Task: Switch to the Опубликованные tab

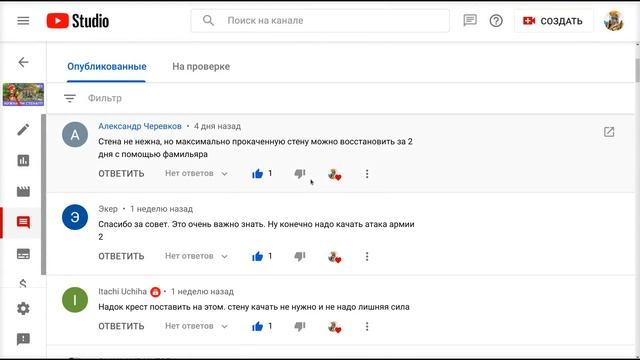Action: coord(107,67)
